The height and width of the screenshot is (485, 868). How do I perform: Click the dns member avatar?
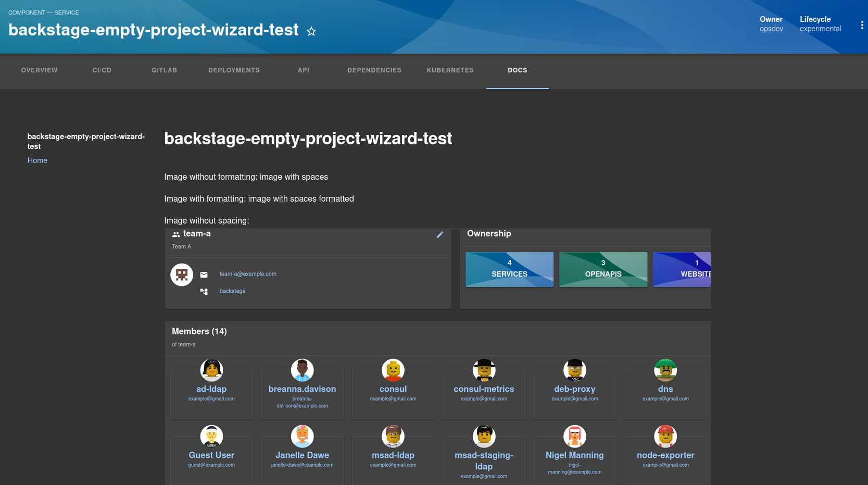tap(665, 370)
